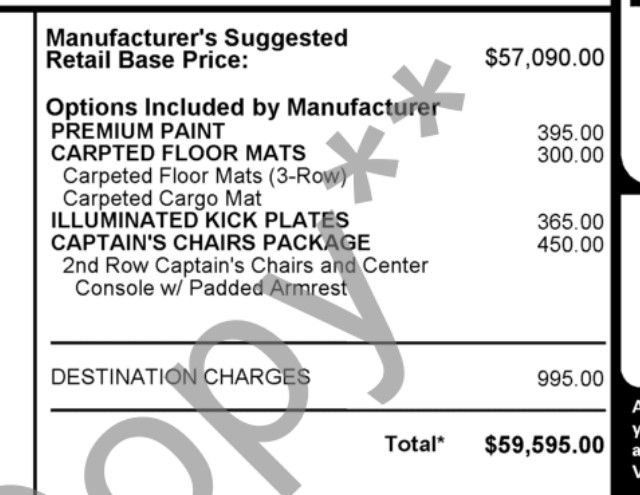This screenshot has height=495, width=640.
Task: Select the DESTINATION CHARGES label
Action: point(180,377)
